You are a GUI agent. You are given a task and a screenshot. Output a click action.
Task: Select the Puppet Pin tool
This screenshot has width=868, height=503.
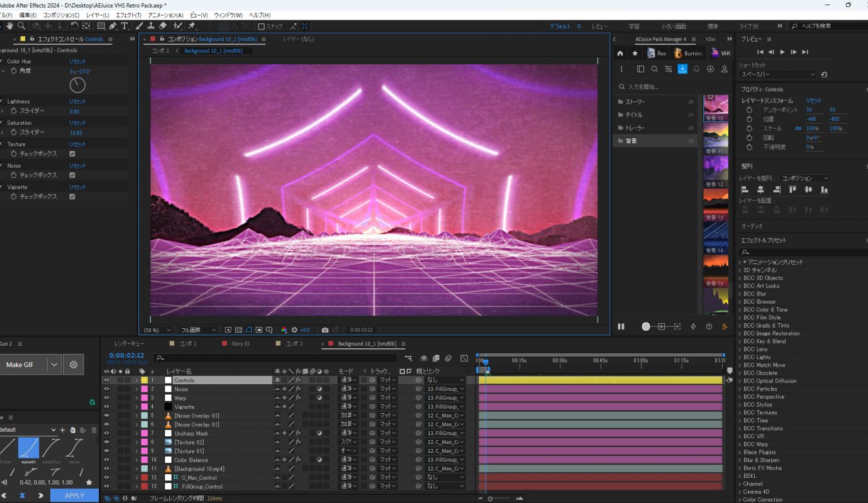click(x=191, y=26)
